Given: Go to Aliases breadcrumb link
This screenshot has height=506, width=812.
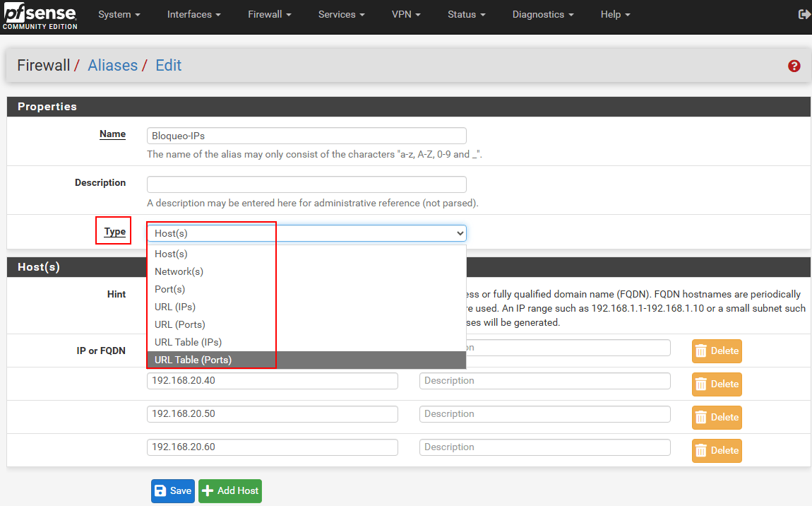Looking at the screenshot, I should [112, 65].
